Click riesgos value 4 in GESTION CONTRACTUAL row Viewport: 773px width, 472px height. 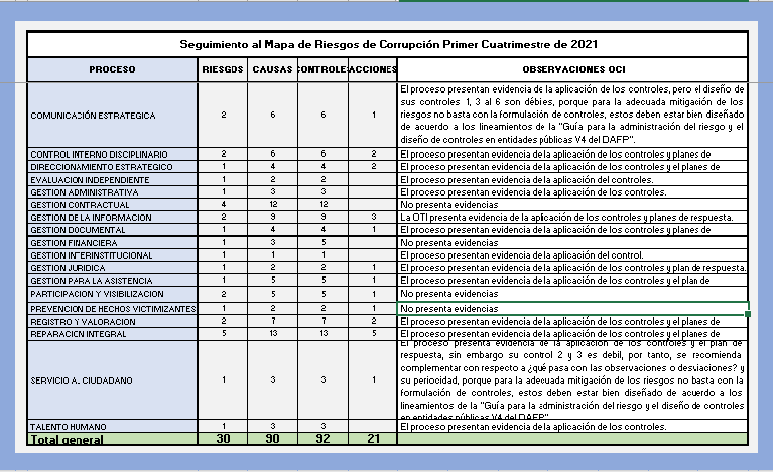pos(224,204)
